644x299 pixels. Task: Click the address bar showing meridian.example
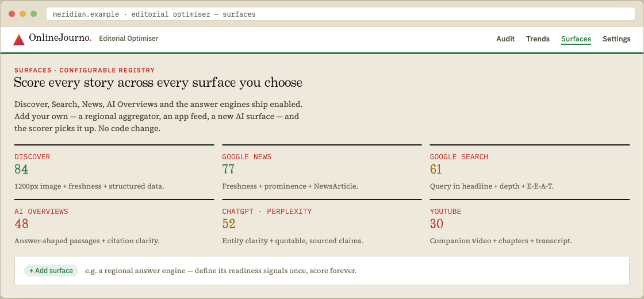pyautogui.click(x=340, y=14)
